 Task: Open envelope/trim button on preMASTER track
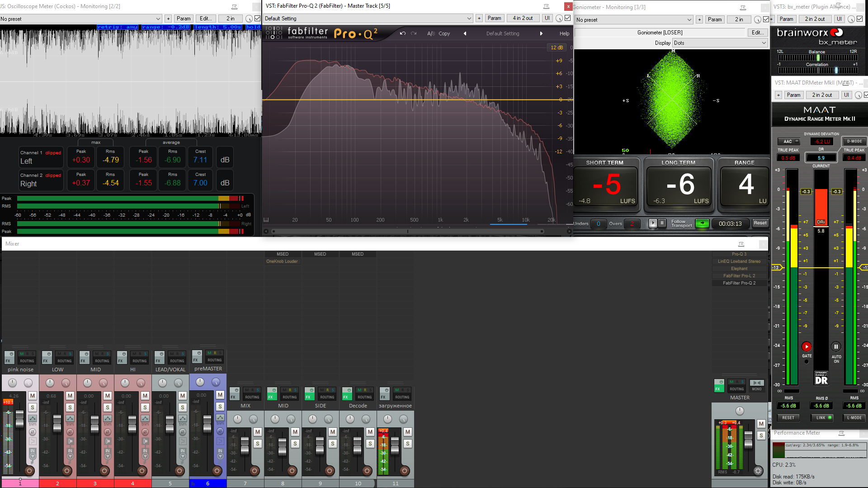tap(220, 417)
